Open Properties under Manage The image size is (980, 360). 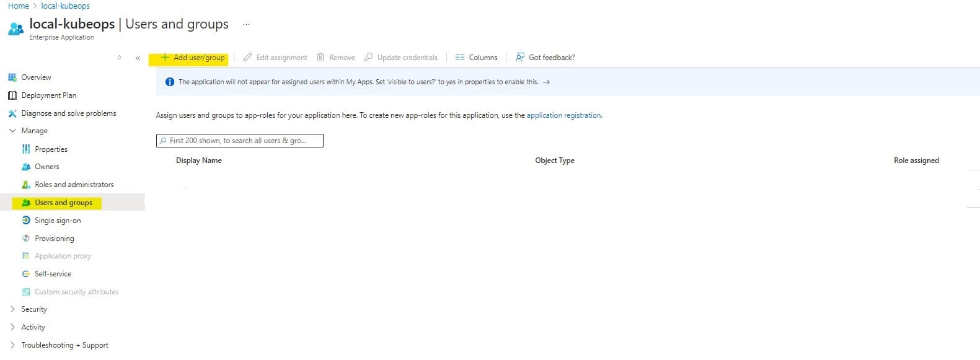pyautogui.click(x=51, y=149)
